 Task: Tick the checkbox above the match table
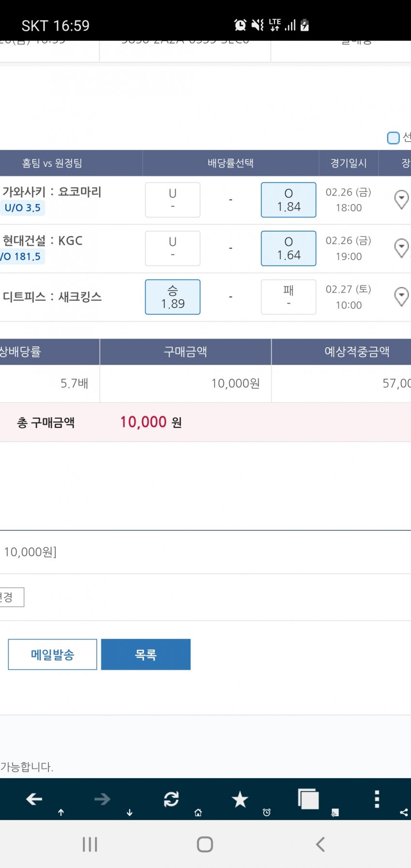pos(393,138)
